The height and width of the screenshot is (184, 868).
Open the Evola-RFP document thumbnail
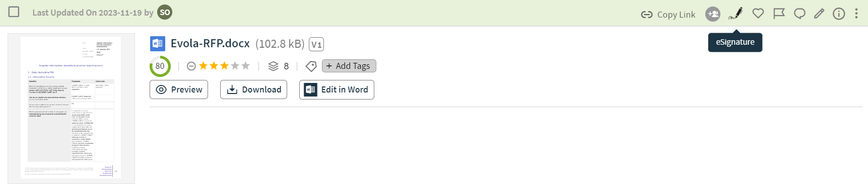coord(71,108)
